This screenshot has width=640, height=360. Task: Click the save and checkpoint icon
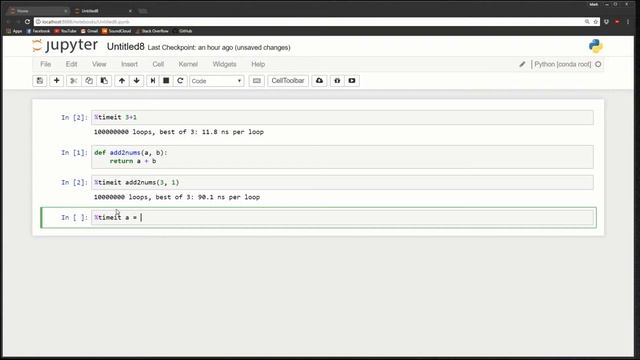tap(40, 81)
